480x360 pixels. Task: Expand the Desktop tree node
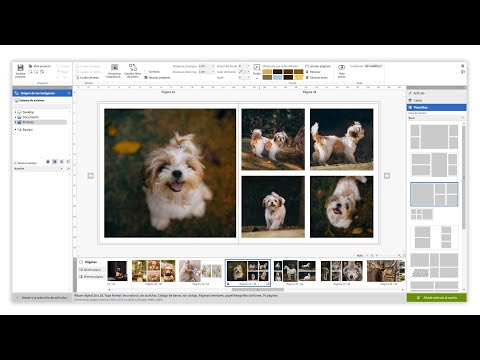pyautogui.click(x=15, y=112)
